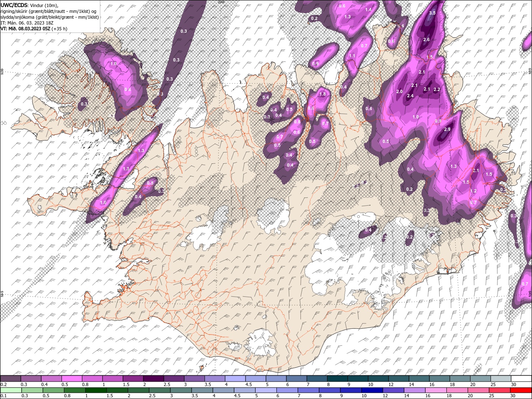Click the dark teal swatch between 8 and 9 in the upper legend
Screen dimensions: 532x399
tap(338, 379)
